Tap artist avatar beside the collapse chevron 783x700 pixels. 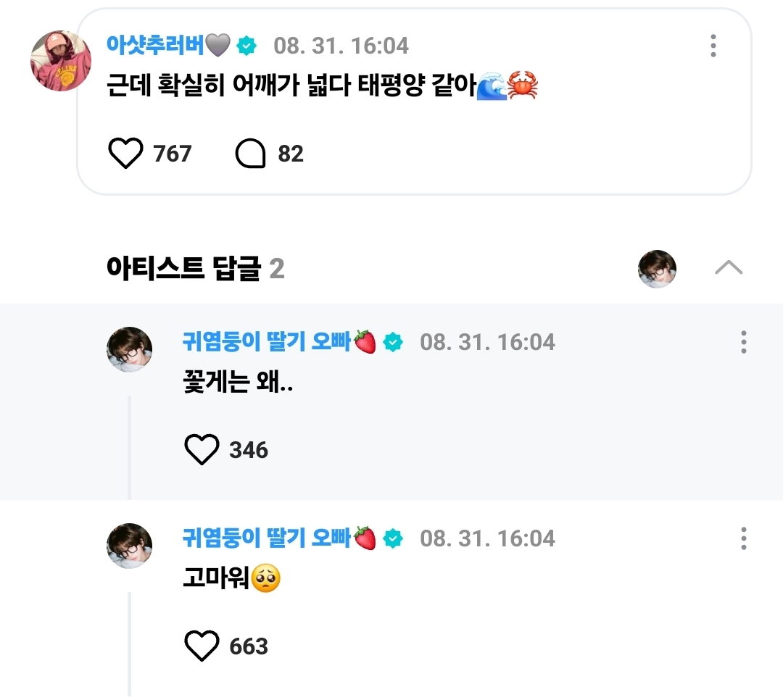[657, 269]
